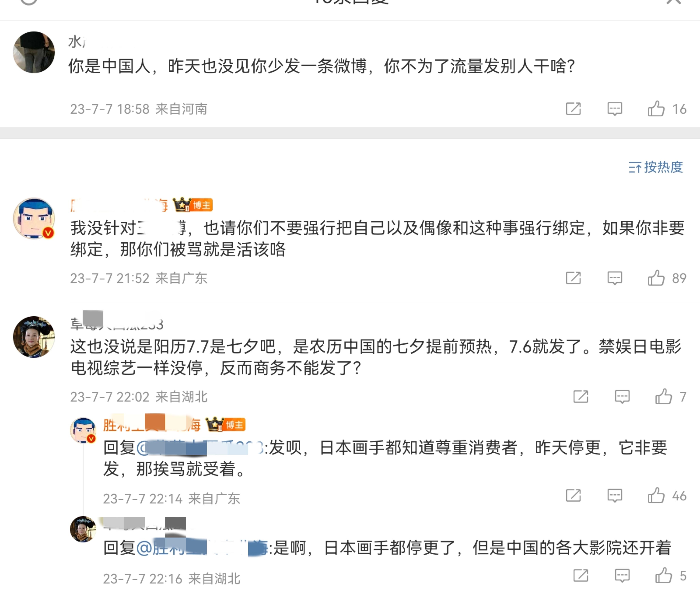
Task: Repost the 22:02 comment from 湖北
Action: tap(581, 396)
